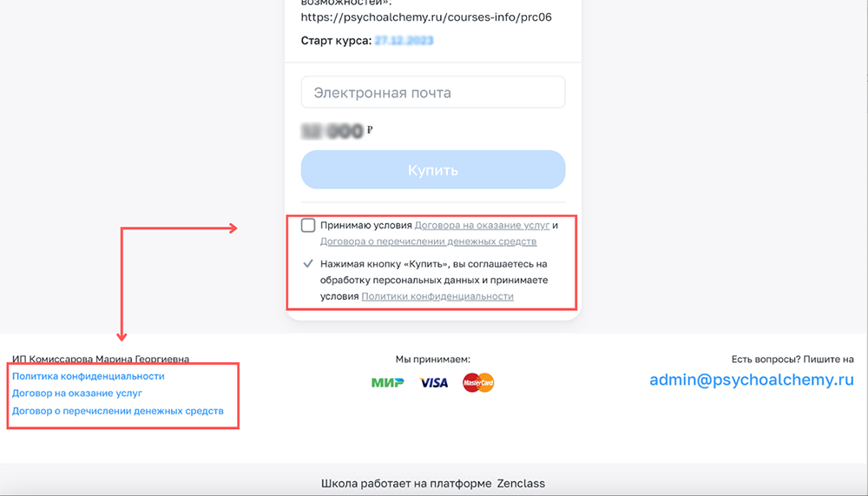Viewport: 868px width, 496px height.
Task: Click 'ИП Комиссарова Марина Георгиевна' footer text
Action: coord(101,359)
